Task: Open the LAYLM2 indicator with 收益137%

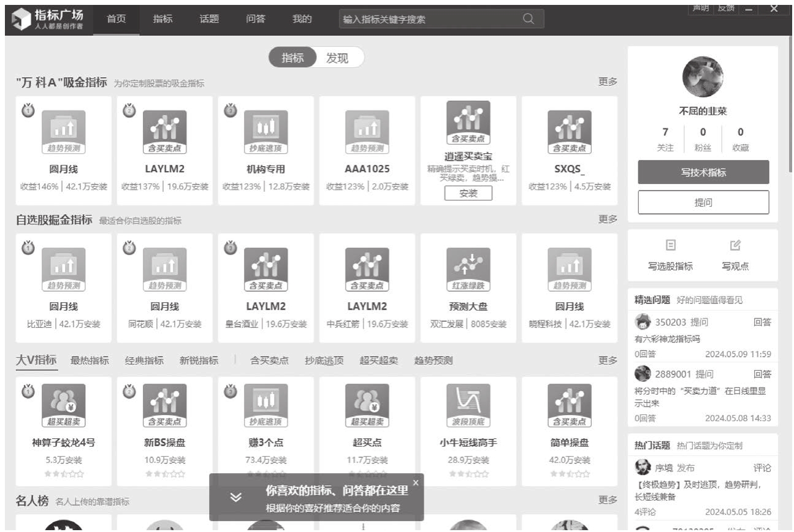Action: tap(164, 151)
